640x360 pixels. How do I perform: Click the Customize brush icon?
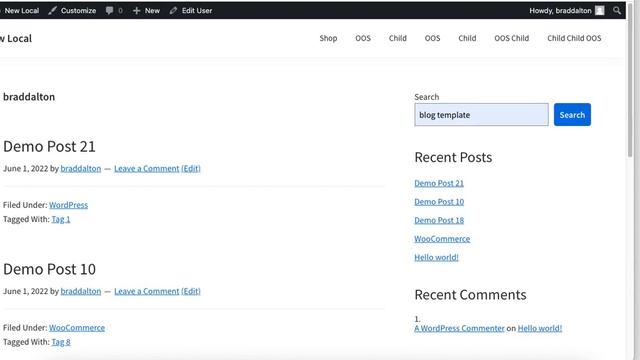coord(52,11)
